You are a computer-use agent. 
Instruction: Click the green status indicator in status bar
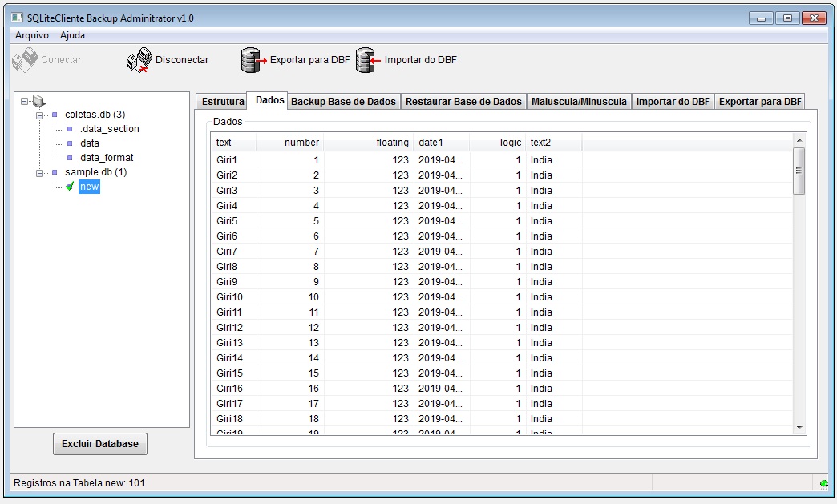pos(823,483)
